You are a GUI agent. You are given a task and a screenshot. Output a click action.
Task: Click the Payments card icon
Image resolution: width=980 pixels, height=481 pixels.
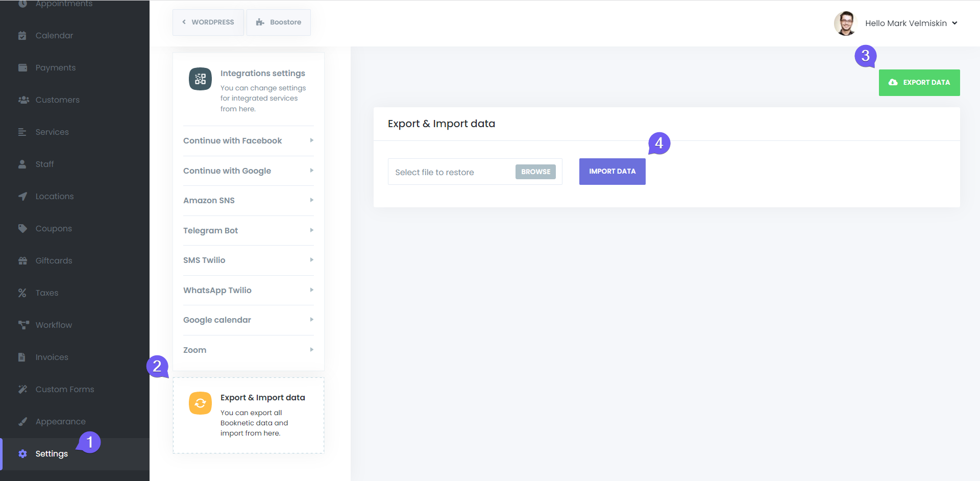[22, 67]
